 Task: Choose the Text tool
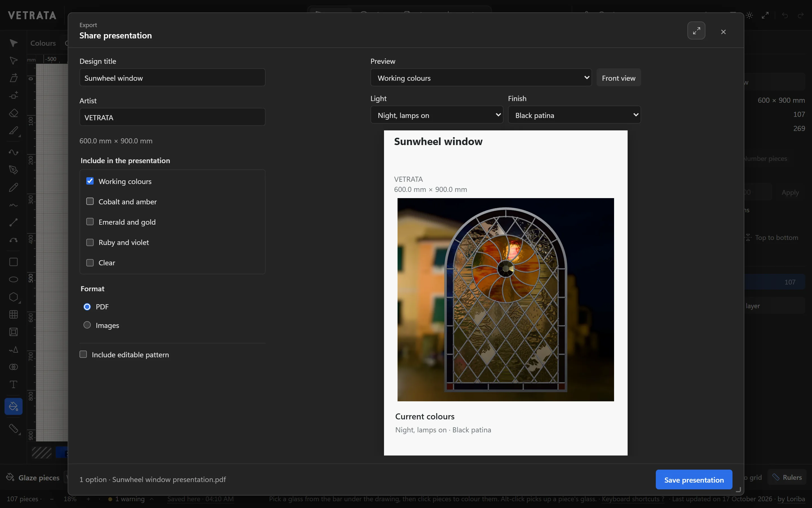point(14,384)
